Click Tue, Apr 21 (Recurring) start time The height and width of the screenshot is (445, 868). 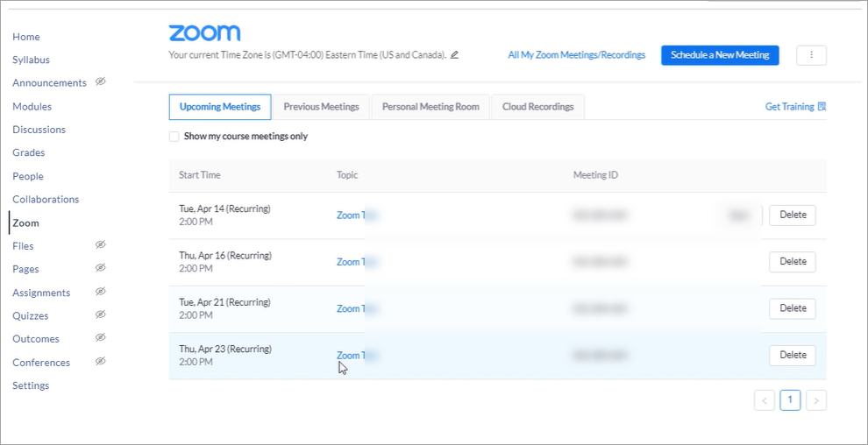[224, 302]
